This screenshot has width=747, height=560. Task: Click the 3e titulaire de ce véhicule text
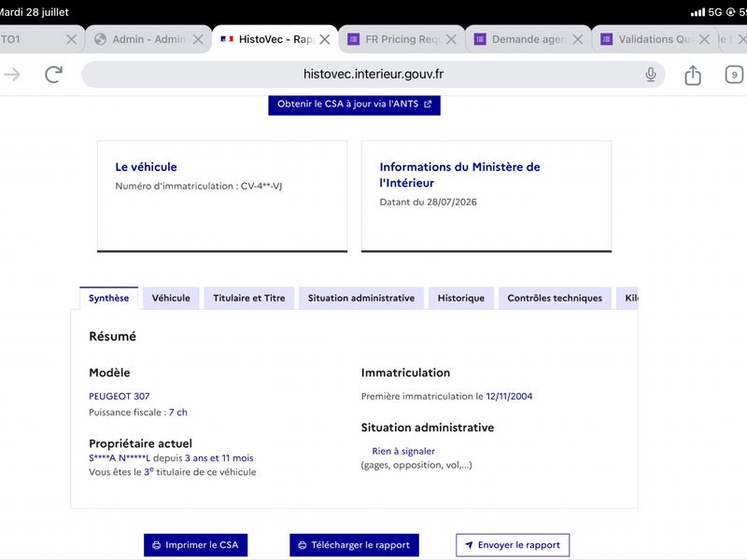(200, 472)
